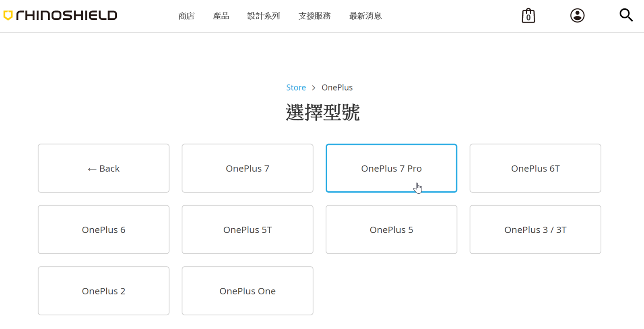The image size is (644, 329).
Task: Click the OnePlus breadcrumb text
Action: pyautogui.click(x=337, y=87)
